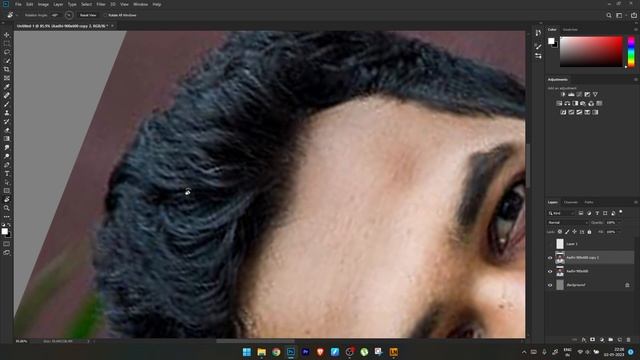
Task: Swap foreground and background colors
Action: [9, 225]
